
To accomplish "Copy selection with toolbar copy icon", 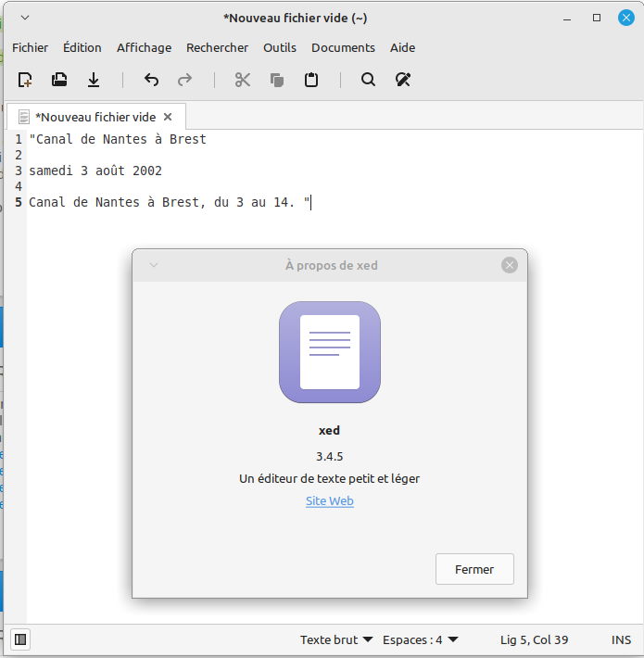I will pyautogui.click(x=277, y=80).
